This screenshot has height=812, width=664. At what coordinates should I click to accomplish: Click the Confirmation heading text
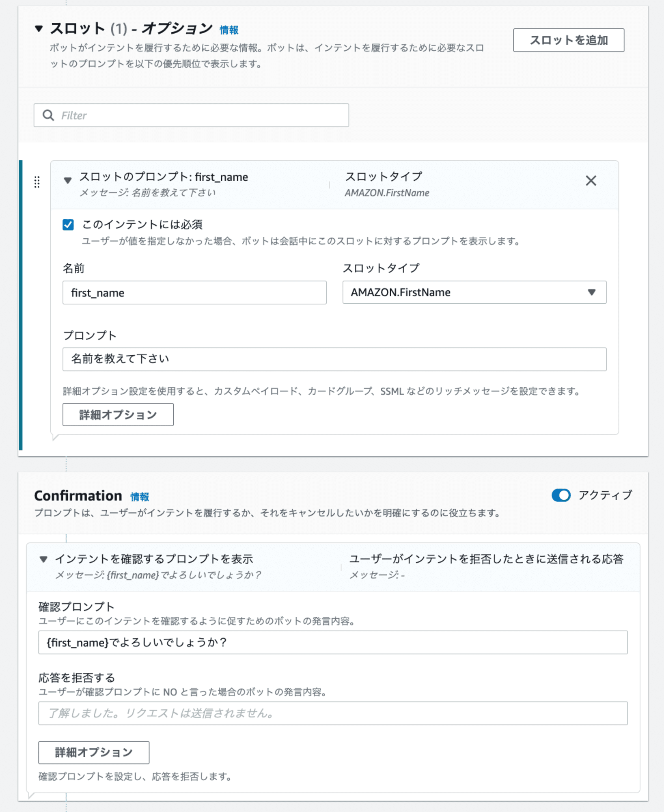(x=78, y=496)
